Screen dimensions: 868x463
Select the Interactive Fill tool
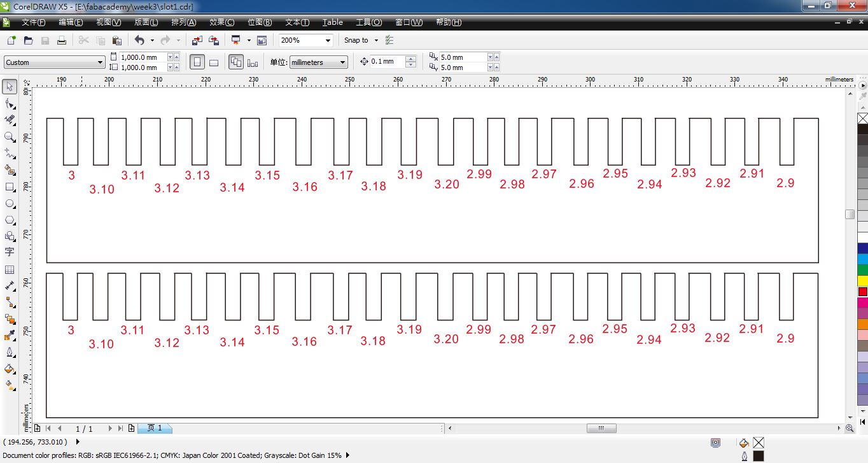tap(10, 385)
